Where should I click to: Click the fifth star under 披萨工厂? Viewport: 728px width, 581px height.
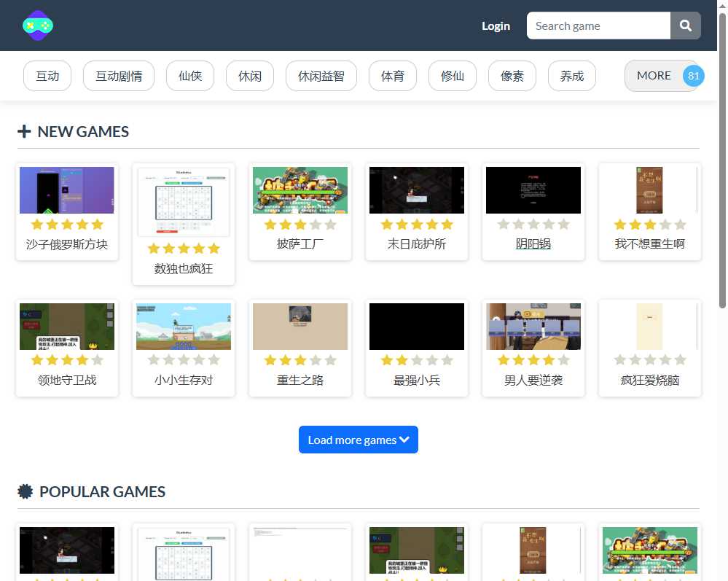click(x=332, y=225)
